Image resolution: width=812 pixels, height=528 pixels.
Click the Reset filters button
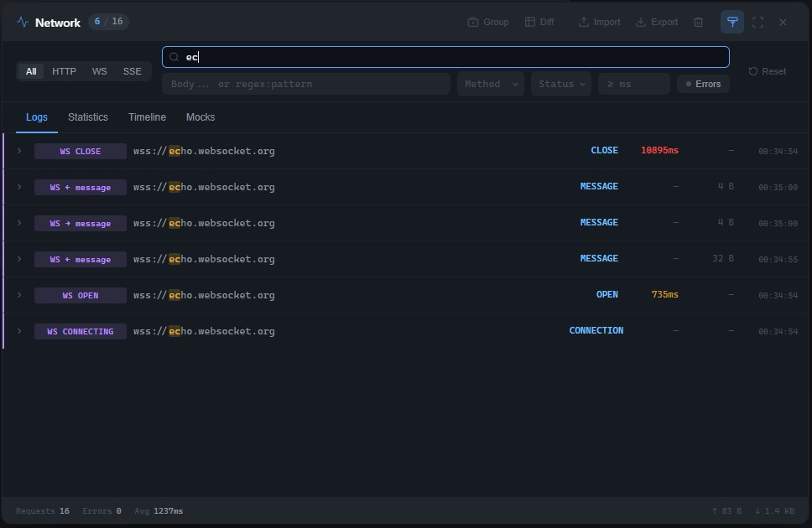[x=768, y=71]
